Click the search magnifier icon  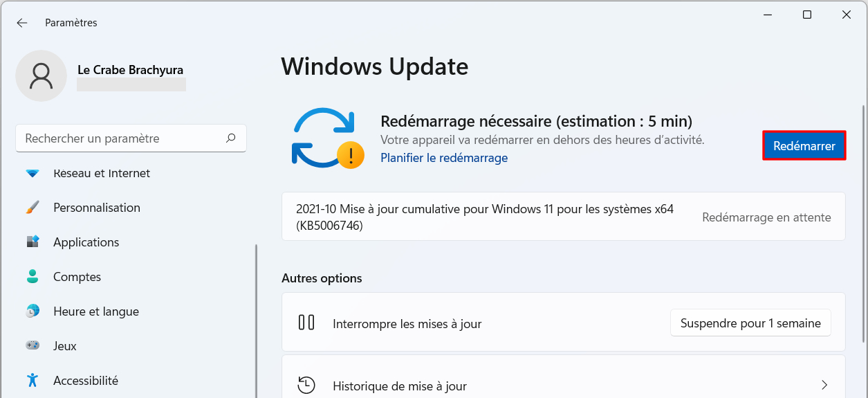[231, 138]
